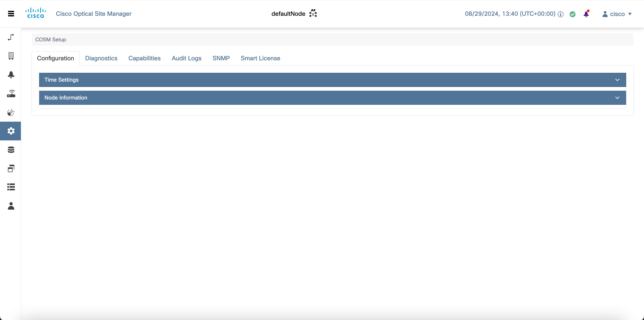Open the rack/chassis sidebar icon
The height and width of the screenshot is (320, 644).
point(11,56)
